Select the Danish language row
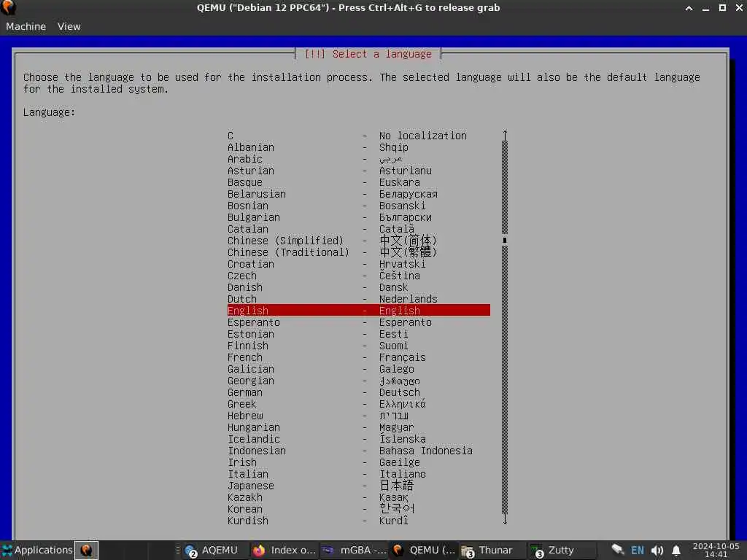Viewport: 747px width, 560px height. (x=359, y=287)
